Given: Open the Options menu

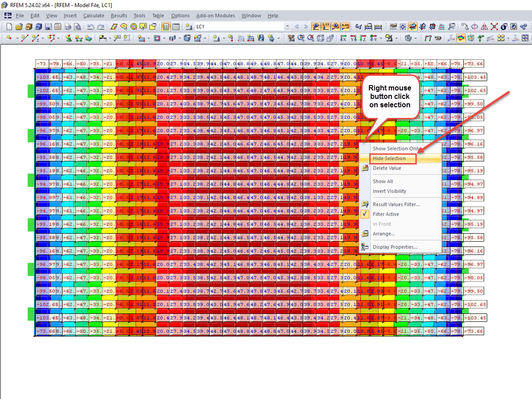Looking at the screenshot, I should (180, 16).
